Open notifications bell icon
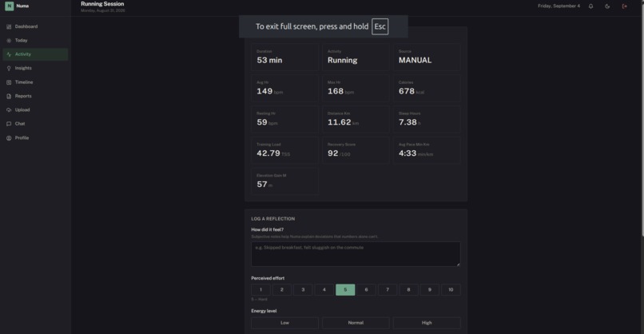This screenshot has height=334, width=644. (590, 6)
